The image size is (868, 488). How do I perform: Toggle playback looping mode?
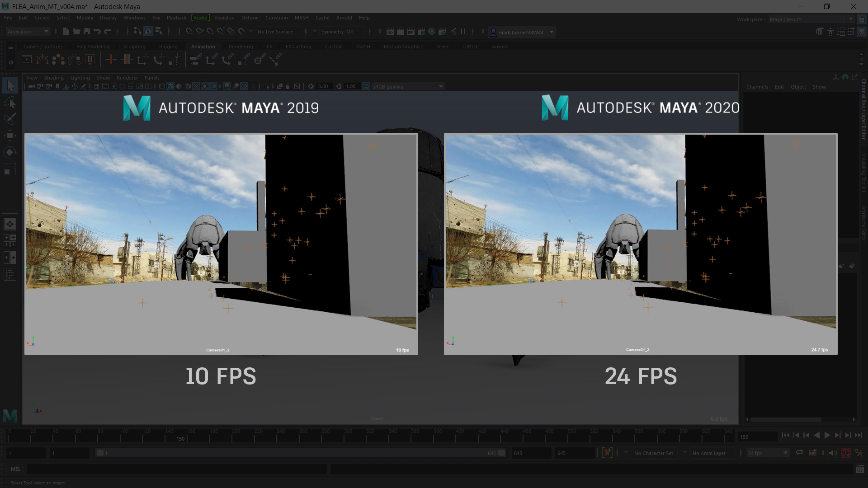800,453
